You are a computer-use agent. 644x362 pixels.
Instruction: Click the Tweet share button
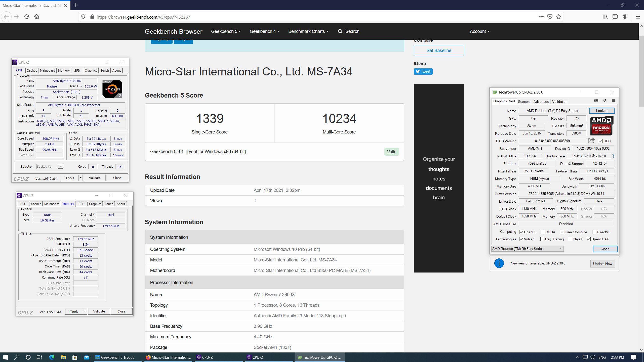coord(423,71)
